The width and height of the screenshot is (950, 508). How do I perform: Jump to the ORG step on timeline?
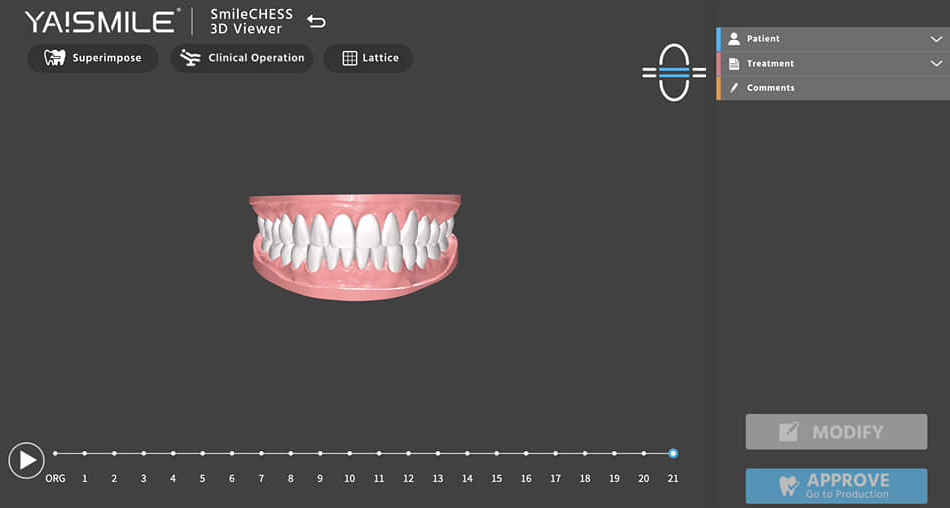(55, 454)
